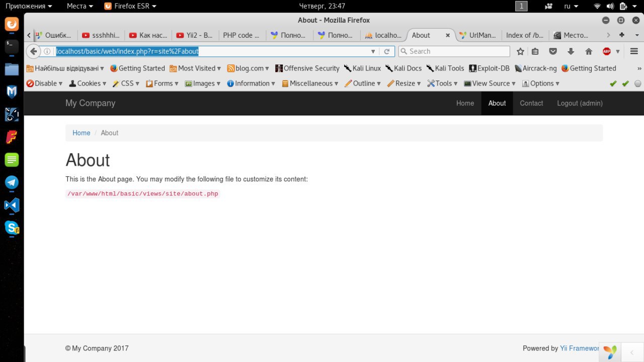This screenshot has height=362, width=644.
Task: Click the grey circle status indicator in developer toolbar
Action: [637, 84]
